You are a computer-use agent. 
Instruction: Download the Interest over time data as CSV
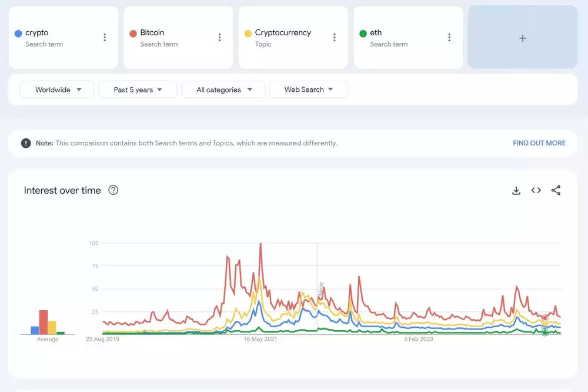[516, 190]
